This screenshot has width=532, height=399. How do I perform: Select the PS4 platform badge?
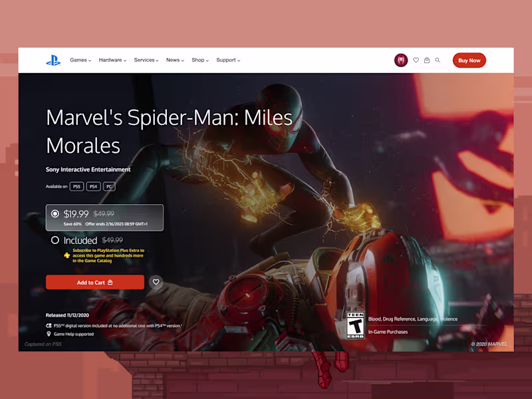(93, 186)
